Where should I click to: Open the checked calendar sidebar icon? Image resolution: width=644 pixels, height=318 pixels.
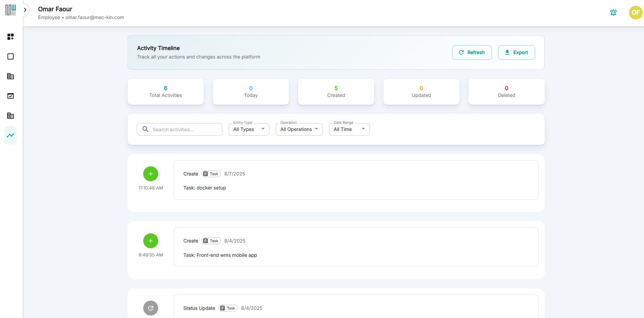click(x=11, y=96)
